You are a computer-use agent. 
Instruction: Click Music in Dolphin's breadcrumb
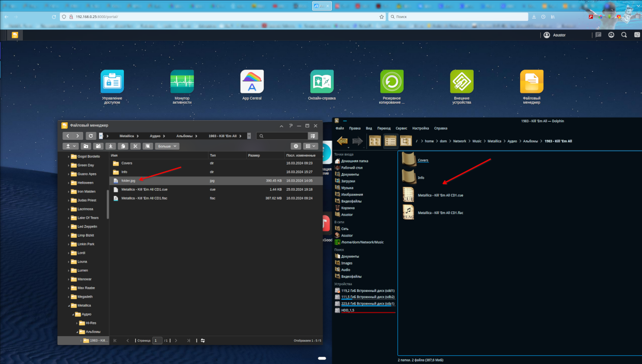click(477, 141)
